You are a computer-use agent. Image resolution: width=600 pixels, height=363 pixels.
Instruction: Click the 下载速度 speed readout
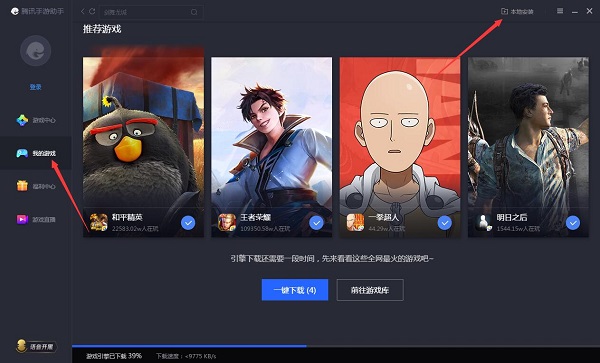click(x=186, y=356)
